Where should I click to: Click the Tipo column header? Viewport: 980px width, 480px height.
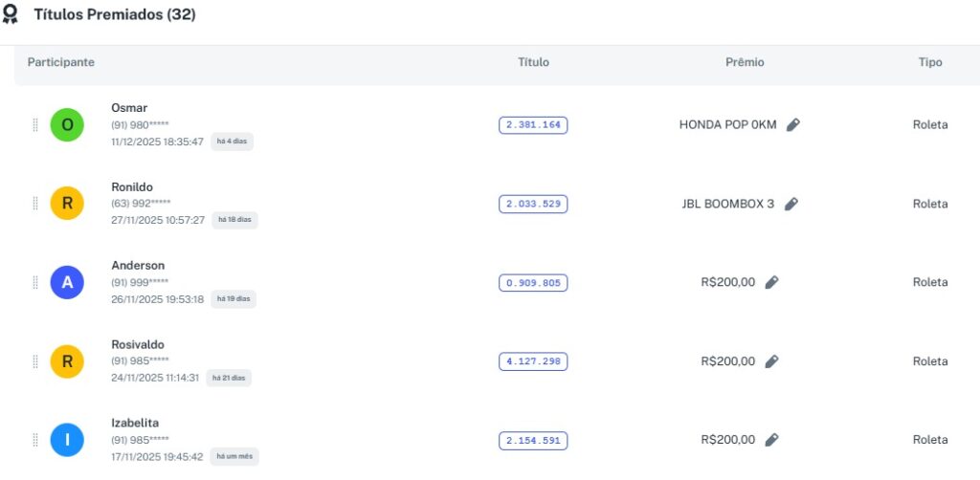(x=929, y=62)
